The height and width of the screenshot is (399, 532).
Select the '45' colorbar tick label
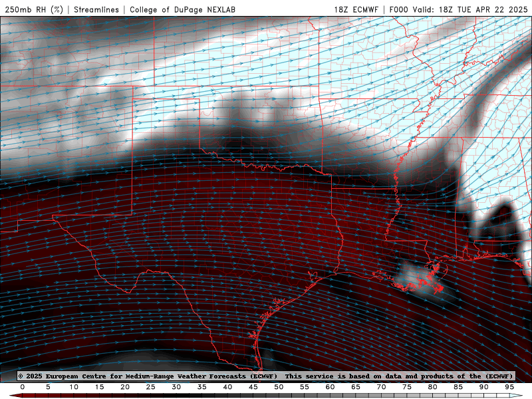(x=253, y=387)
